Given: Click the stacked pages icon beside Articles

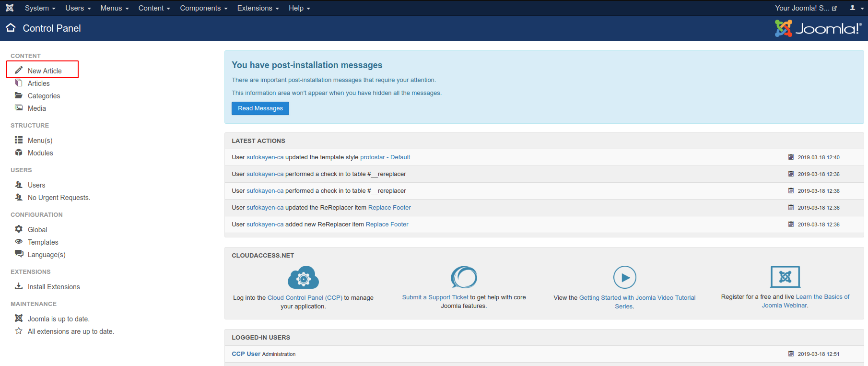Looking at the screenshot, I should pos(19,83).
